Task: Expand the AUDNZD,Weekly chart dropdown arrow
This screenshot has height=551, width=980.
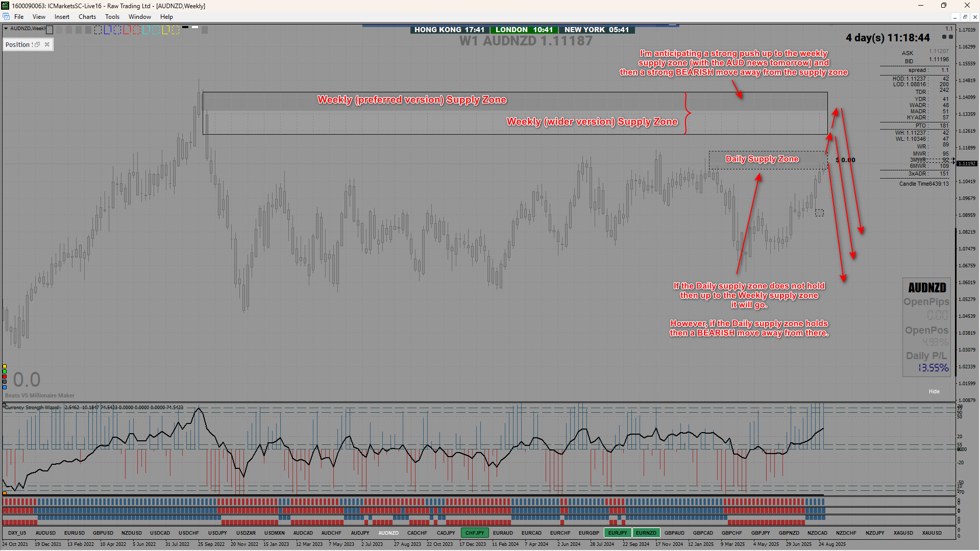Action: point(6,29)
